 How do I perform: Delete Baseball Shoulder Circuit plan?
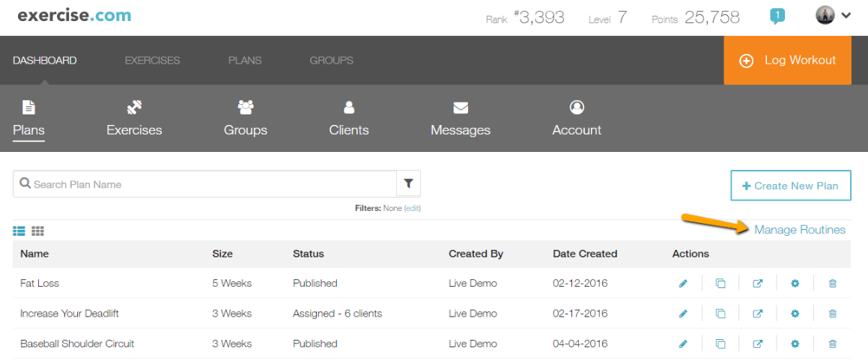point(832,344)
